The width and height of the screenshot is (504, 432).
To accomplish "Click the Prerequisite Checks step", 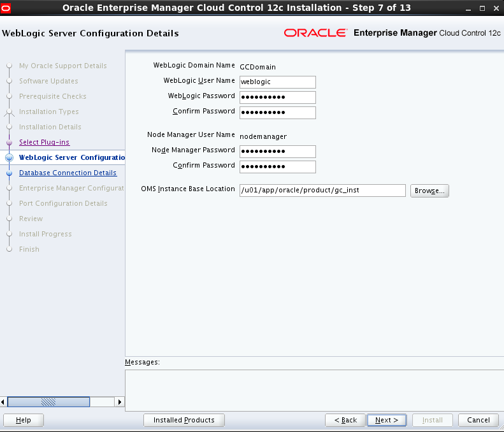I will [x=53, y=96].
